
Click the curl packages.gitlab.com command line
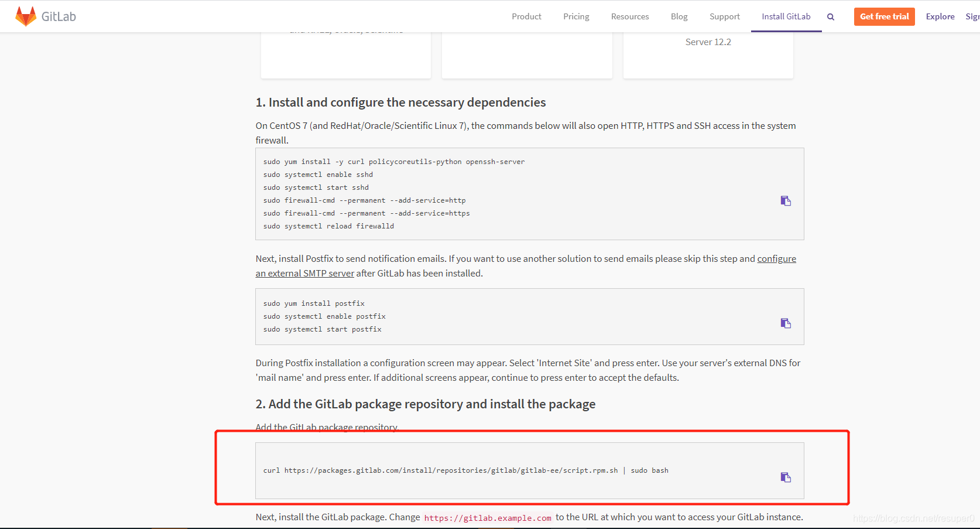(x=465, y=470)
